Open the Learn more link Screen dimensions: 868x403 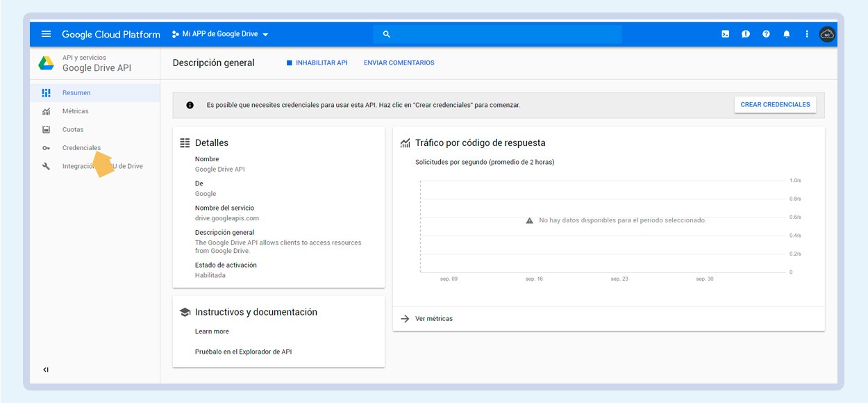[x=212, y=331]
